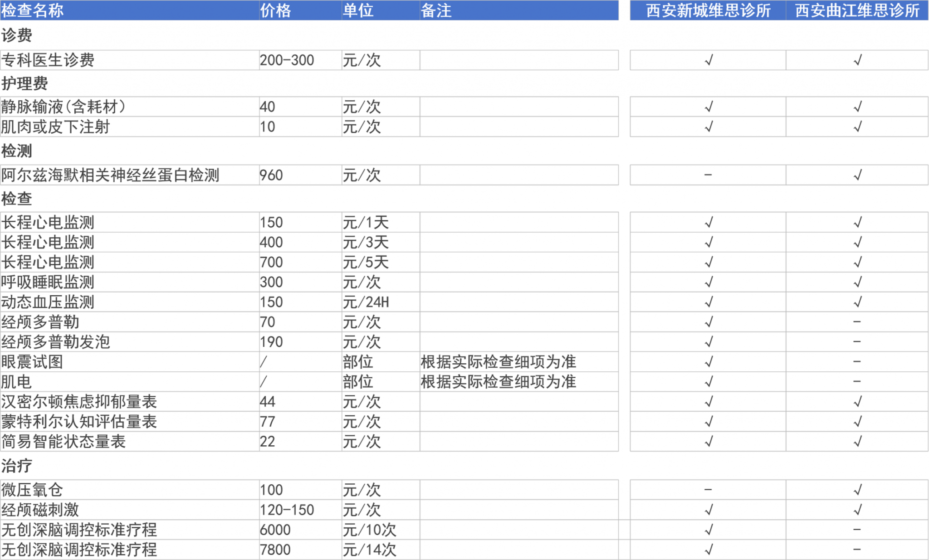Click the price 77

pyautogui.click(x=268, y=422)
